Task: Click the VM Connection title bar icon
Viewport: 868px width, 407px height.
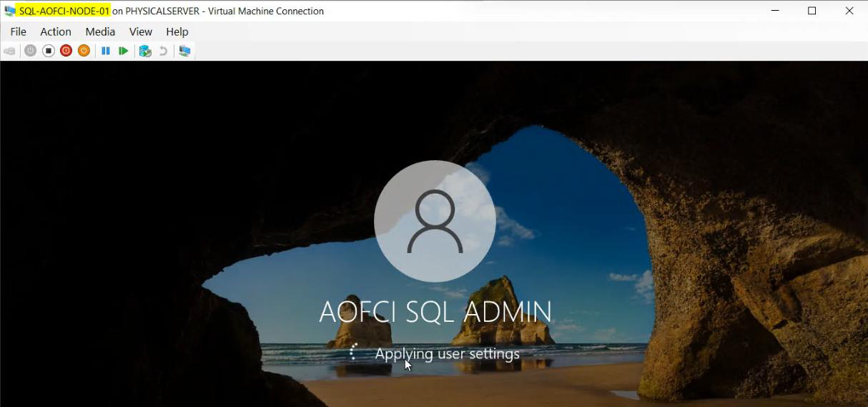Action: click(10, 11)
